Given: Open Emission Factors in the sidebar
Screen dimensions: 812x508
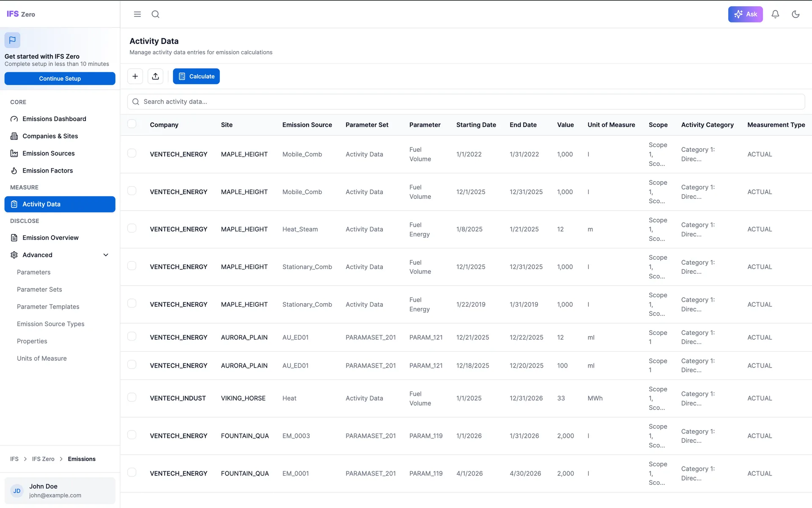Looking at the screenshot, I should tap(47, 170).
